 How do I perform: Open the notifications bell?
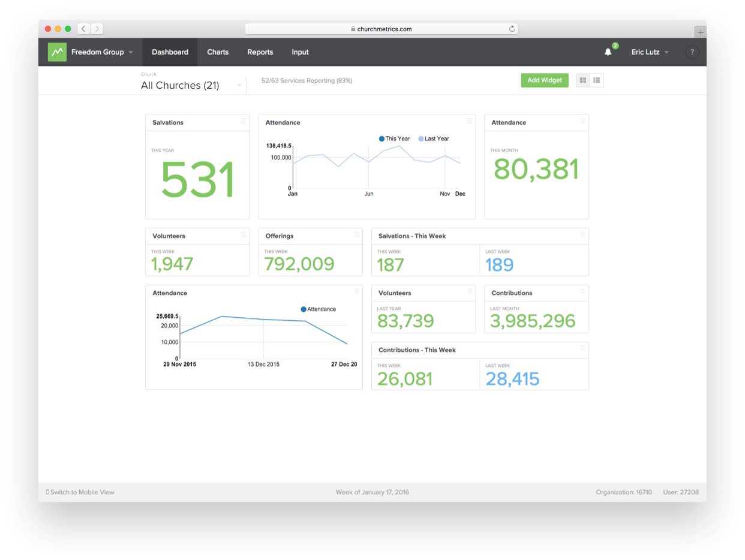tap(608, 52)
